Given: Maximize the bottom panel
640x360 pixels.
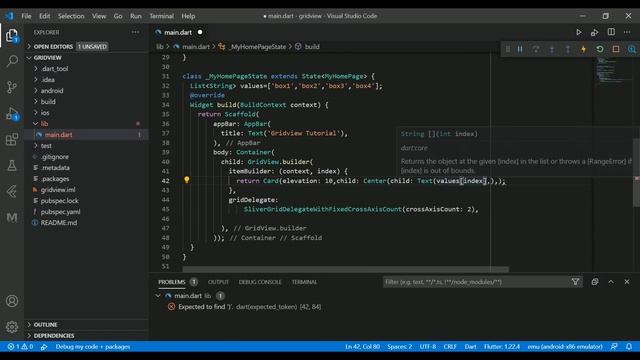Looking at the screenshot, I should [611, 282].
